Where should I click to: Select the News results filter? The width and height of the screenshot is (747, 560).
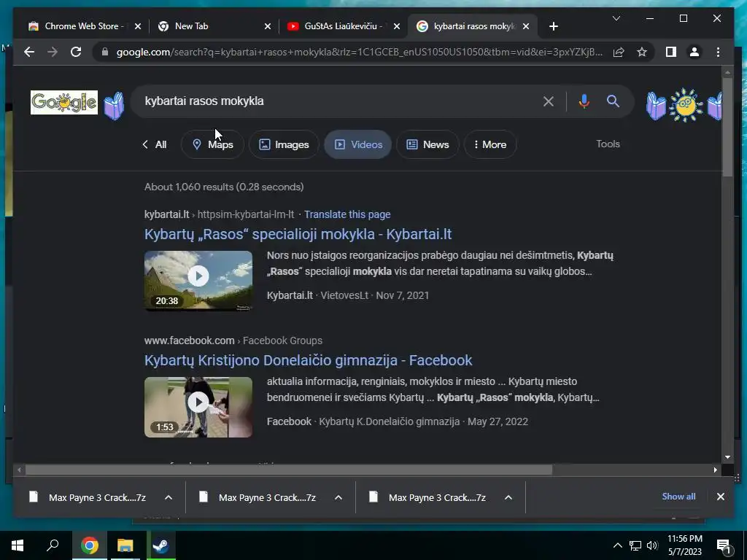pyautogui.click(x=427, y=144)
